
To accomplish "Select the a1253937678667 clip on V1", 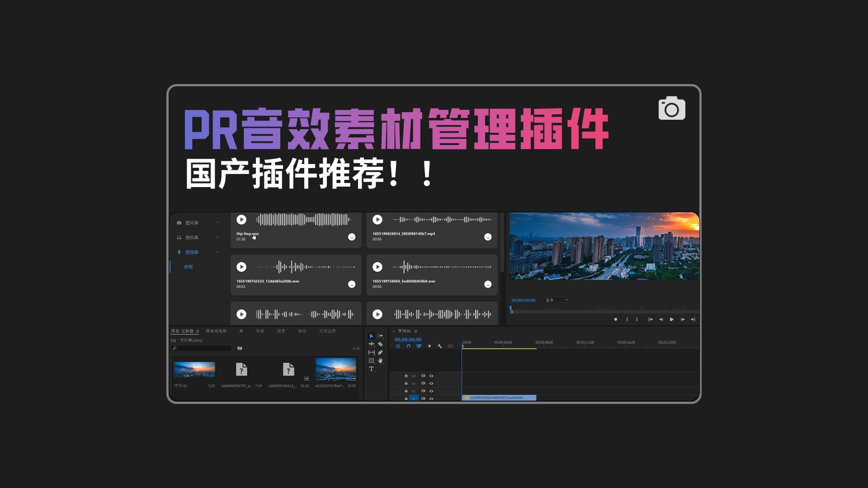I will 499,398.
